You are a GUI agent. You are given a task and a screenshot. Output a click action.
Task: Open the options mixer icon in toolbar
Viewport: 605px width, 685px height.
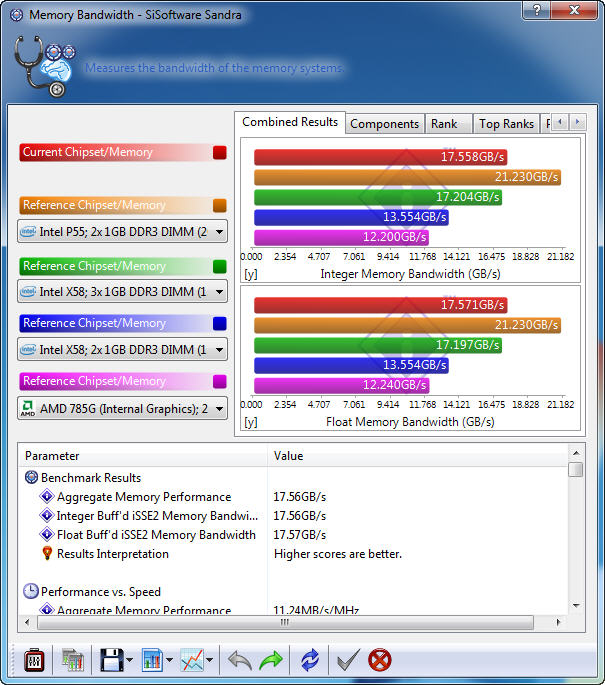coord(34,660)
